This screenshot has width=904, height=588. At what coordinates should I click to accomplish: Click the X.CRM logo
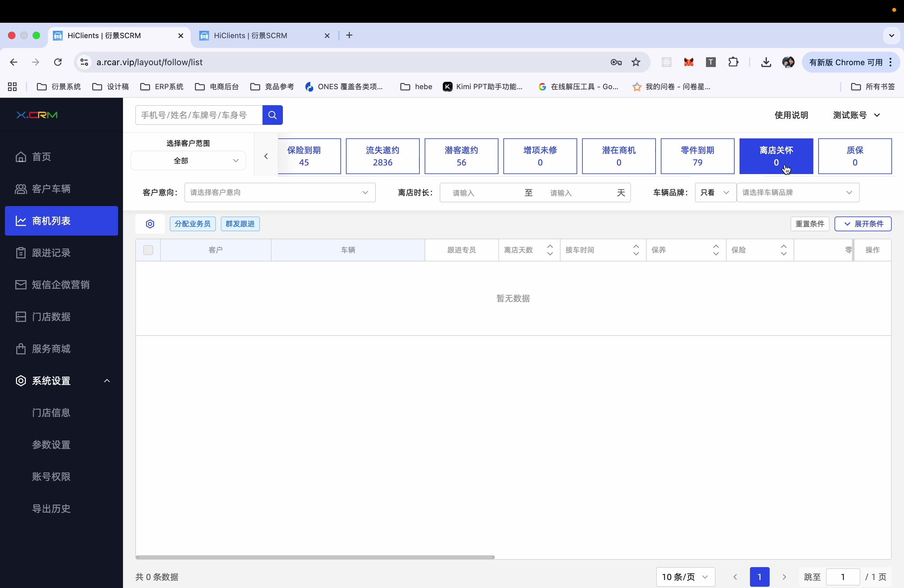37,115
